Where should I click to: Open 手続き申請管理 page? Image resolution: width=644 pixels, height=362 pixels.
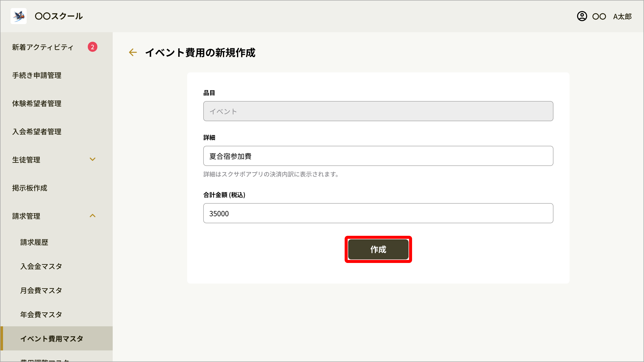[x=37, y=75]
